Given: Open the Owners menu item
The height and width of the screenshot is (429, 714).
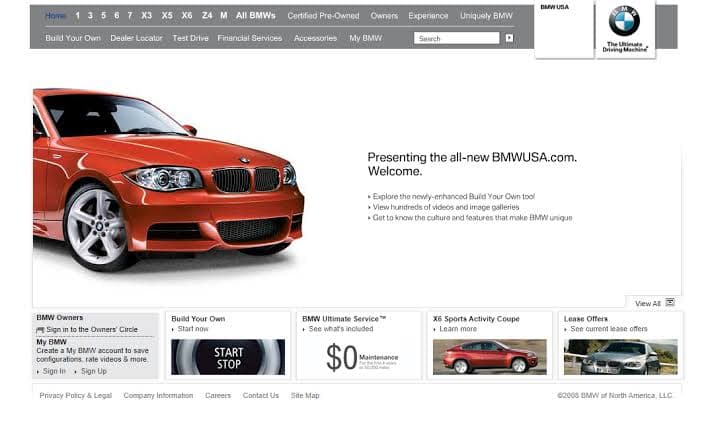Looking at the screenshot, I should (x=384, y=16).
